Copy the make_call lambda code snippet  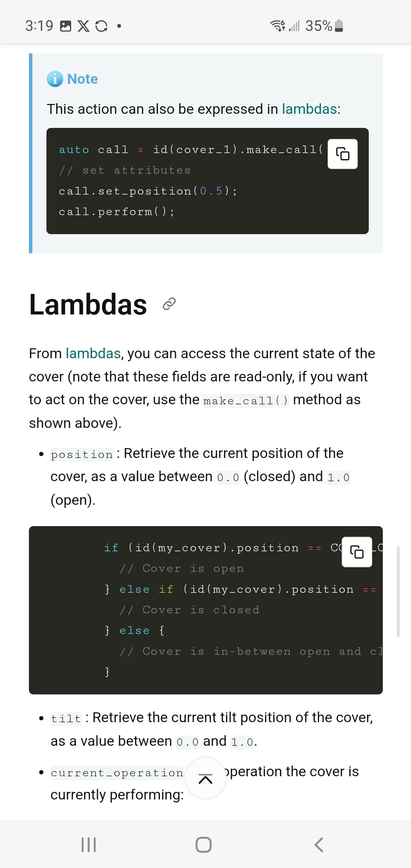coord(342,154)
